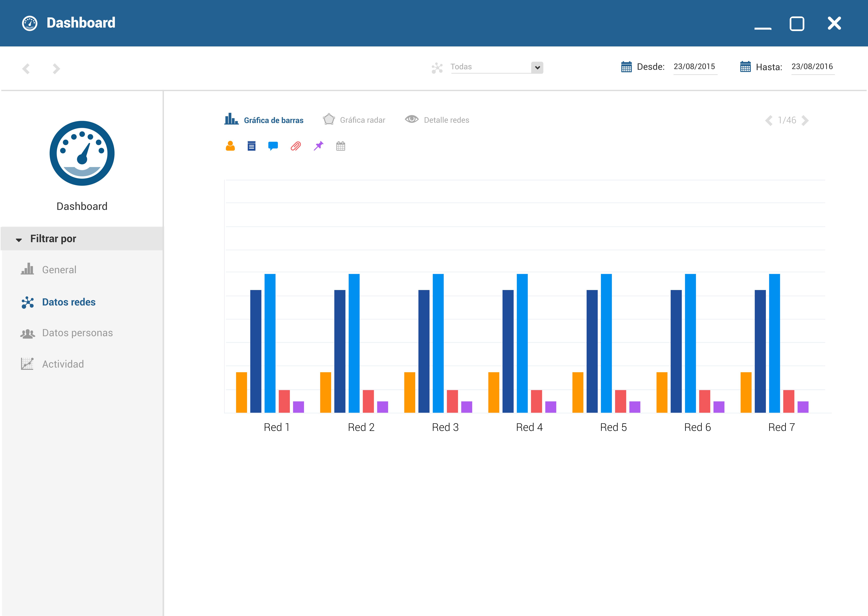
Task: Open the Todas dropdown arrow
Action: pyautogui.click(x=537, y=68)
